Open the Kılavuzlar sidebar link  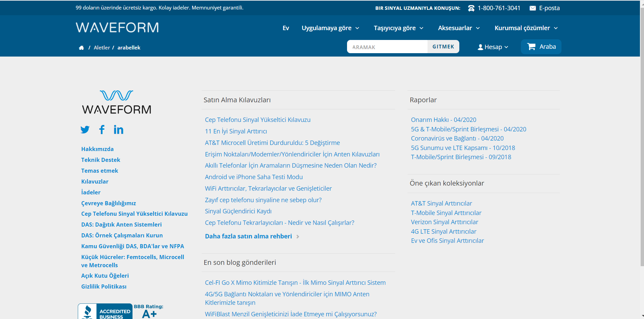tap(95, 182)
